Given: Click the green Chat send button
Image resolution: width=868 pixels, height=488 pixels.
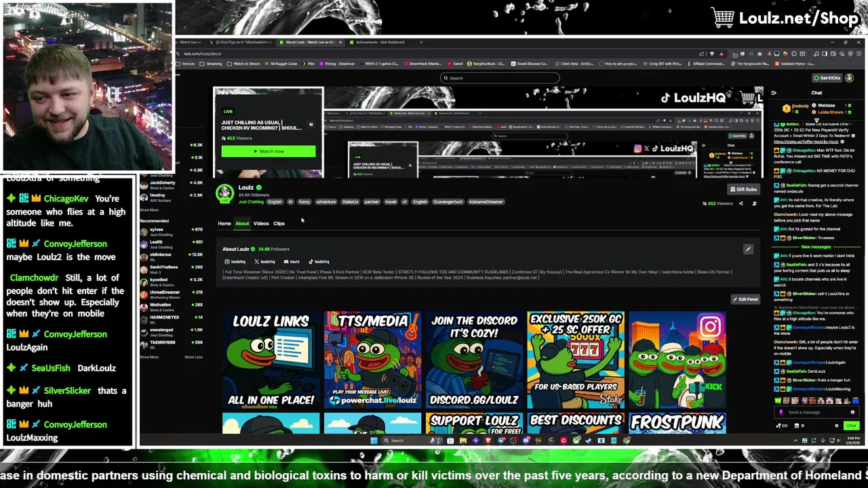Looking at the screenshot, I should [x=851, y=426].
